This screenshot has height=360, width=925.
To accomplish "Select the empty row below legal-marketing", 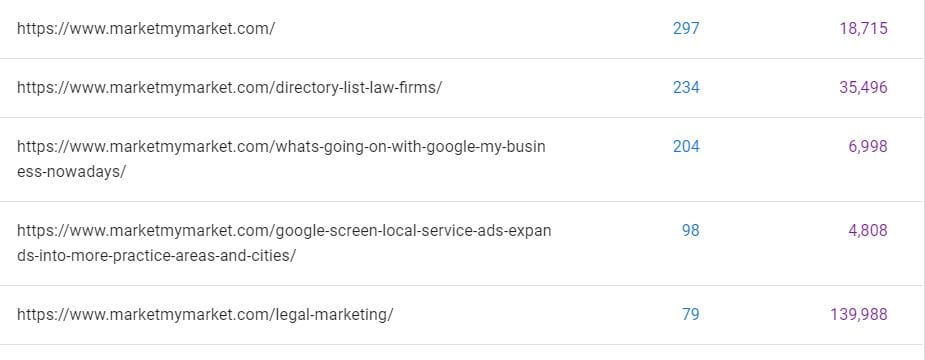I will pos(462,353).
